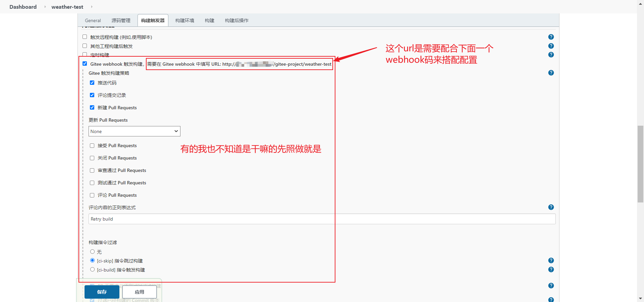644x302 pixels.
Task: Open help icon for 其他工程构建后触发
Action: [x=551, y=46]
